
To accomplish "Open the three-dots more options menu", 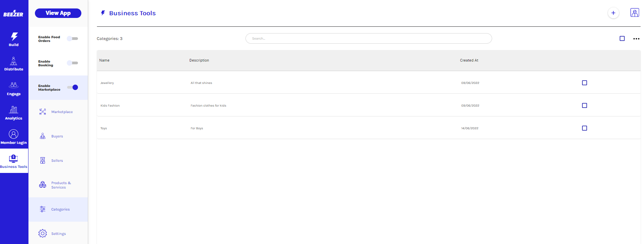I will tap(636, 39).
